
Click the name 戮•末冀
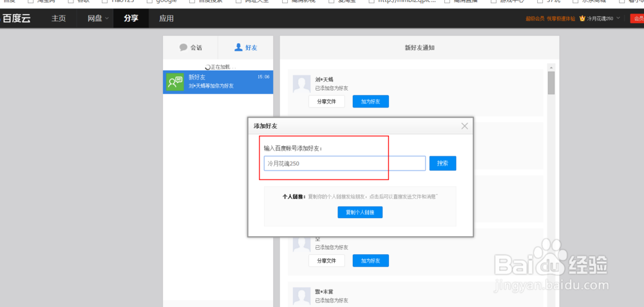click(324, 292)
